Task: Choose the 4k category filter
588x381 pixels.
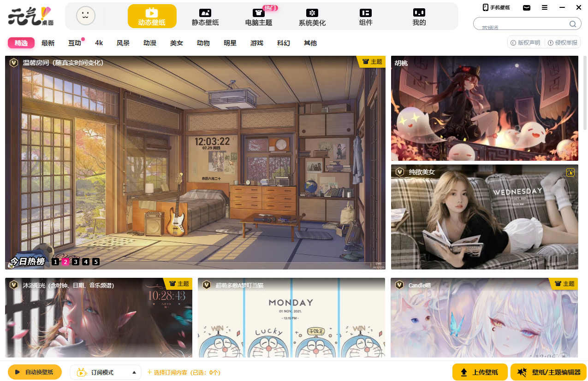Action: (99, 43)
